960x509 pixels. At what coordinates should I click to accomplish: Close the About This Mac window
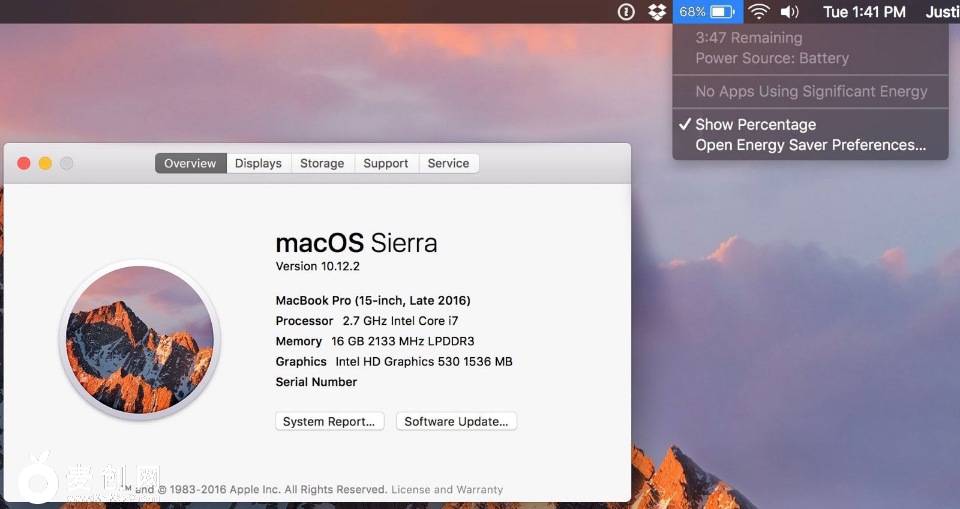(x=23, y=163)
